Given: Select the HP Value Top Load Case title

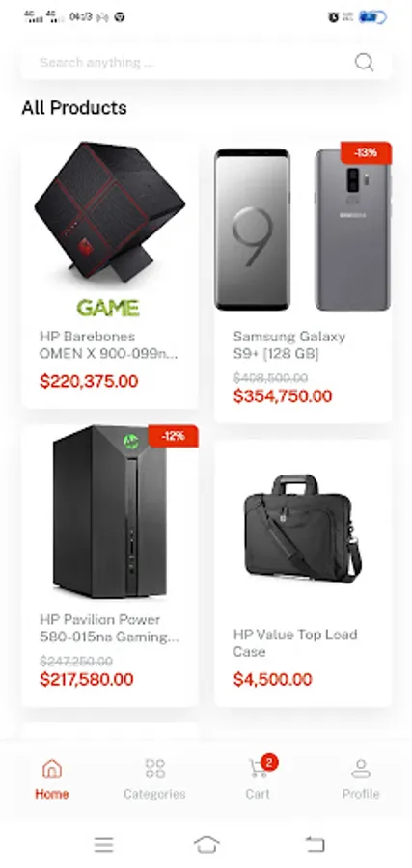Looking at the screenshot, I should click(x=295, y=642).
